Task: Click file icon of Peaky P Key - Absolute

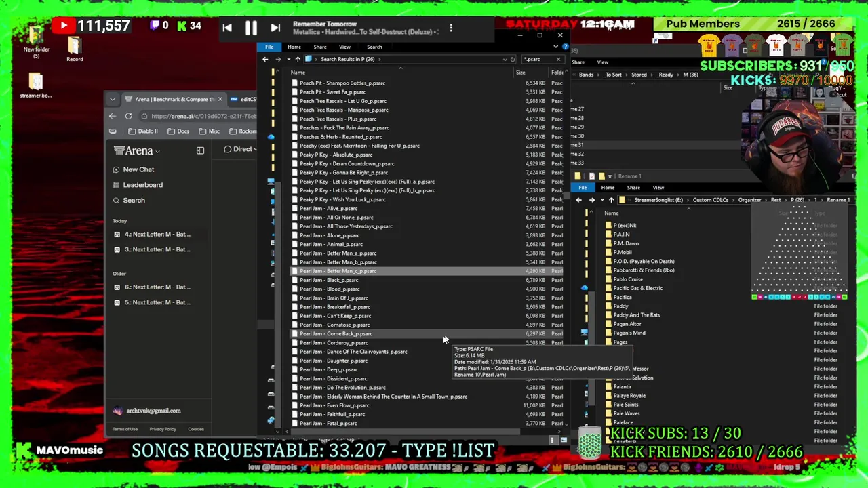Action: pyautogui.click(x=294, y=155)
